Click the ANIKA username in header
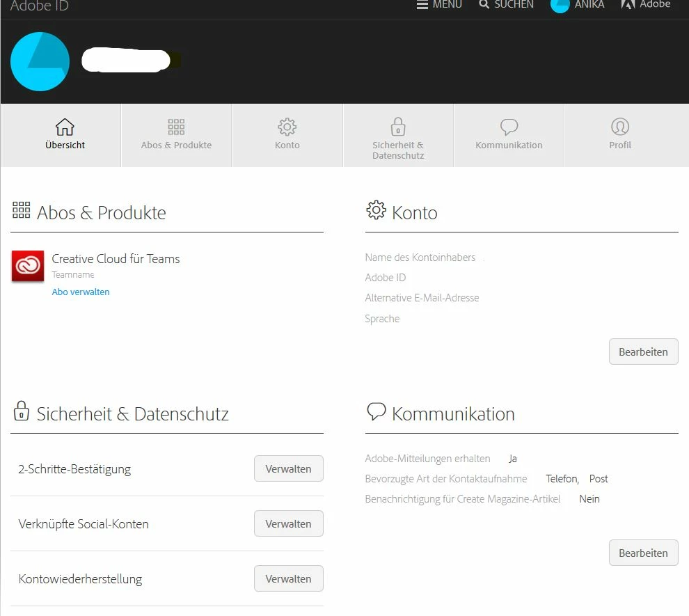 (589, 4)
